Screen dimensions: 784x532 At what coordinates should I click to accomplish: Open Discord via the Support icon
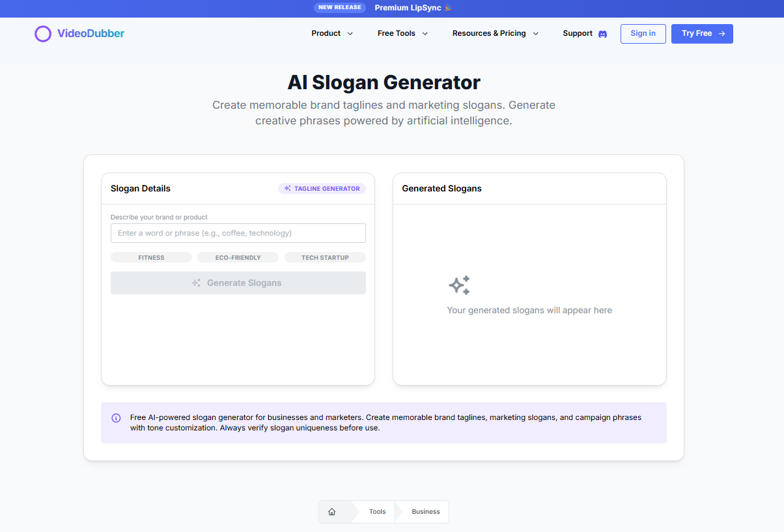[x=602, y=33]
